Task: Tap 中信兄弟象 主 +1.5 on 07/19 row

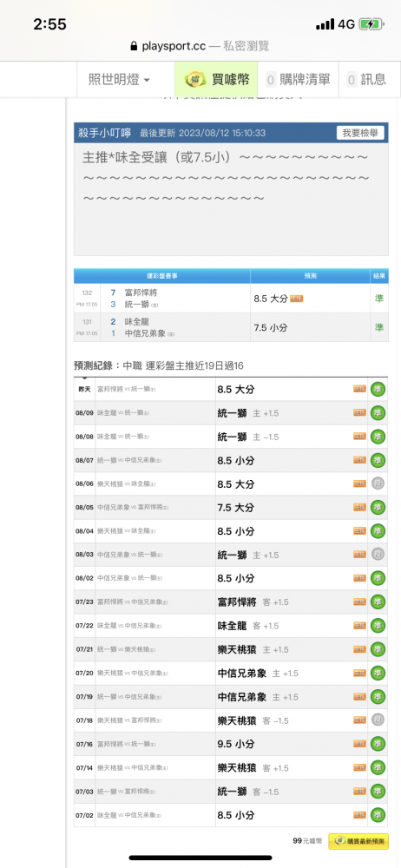Action: pyautogui.click(x=258, y=696)
